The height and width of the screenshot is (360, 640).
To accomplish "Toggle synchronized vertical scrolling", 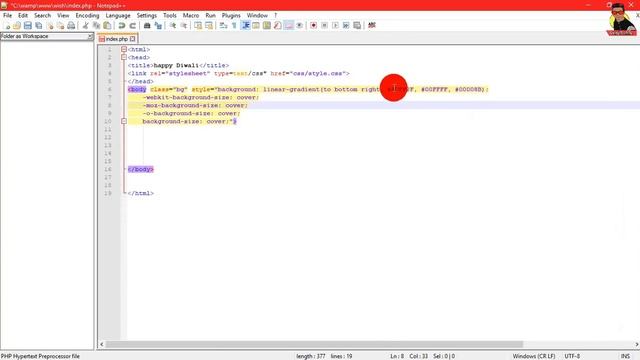I will [198, 26].
